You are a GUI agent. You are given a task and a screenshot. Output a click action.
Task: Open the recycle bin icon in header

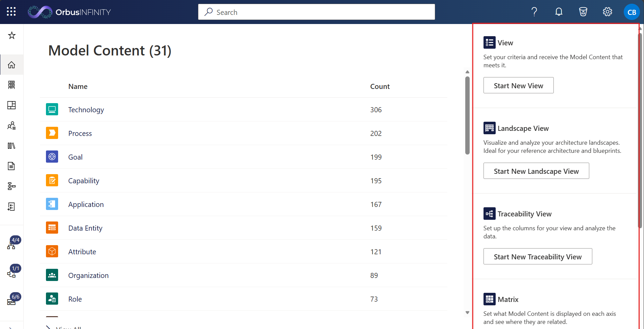(583, 12)
